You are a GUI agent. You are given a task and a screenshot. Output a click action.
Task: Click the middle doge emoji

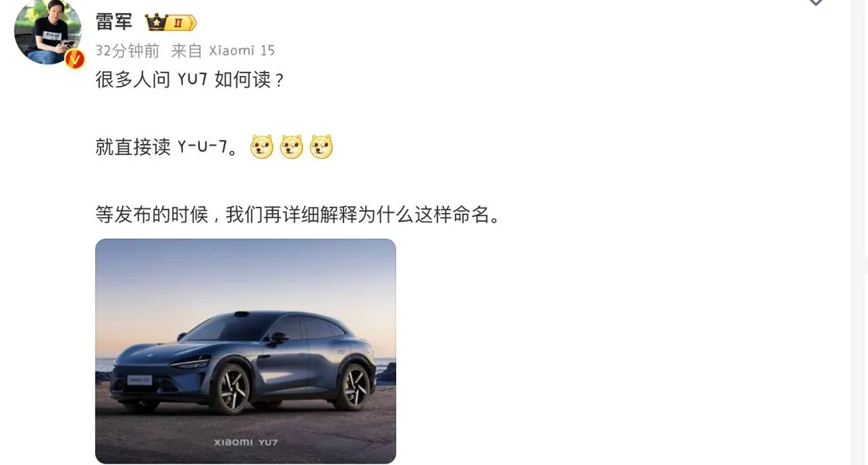point(291,146)
